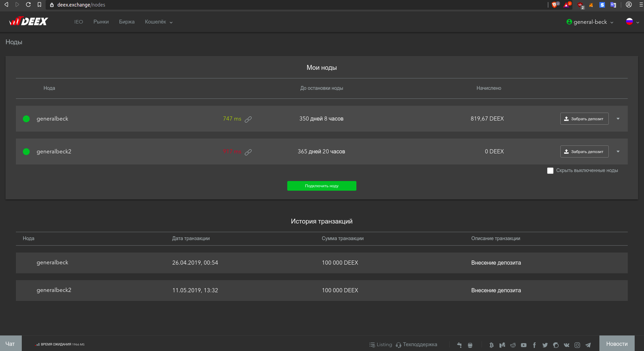Viewport: 644px width, 351px height.
Task: Click the Описание транзакции column header
Action: [x=496, y=238]
